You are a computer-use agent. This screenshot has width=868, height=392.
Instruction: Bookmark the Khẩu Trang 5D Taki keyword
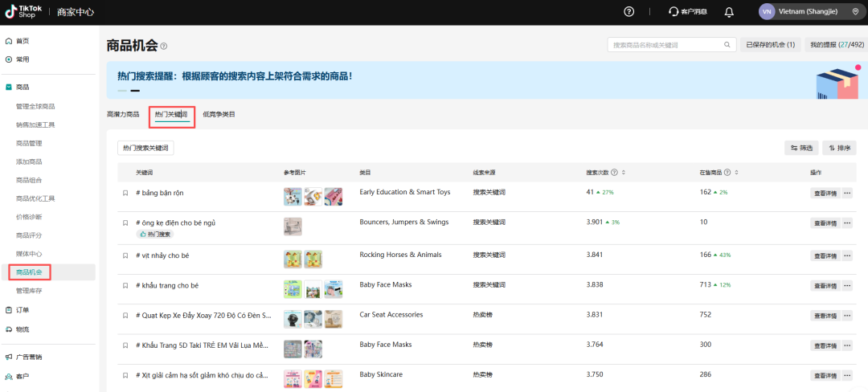coord(125,345)
